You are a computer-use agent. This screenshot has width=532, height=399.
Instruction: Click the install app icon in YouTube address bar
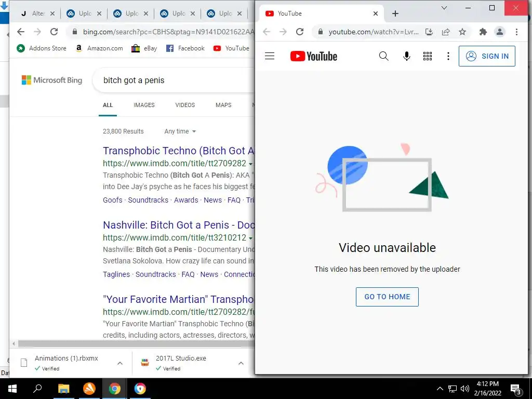pyautogui.click(x=429, y=32)
